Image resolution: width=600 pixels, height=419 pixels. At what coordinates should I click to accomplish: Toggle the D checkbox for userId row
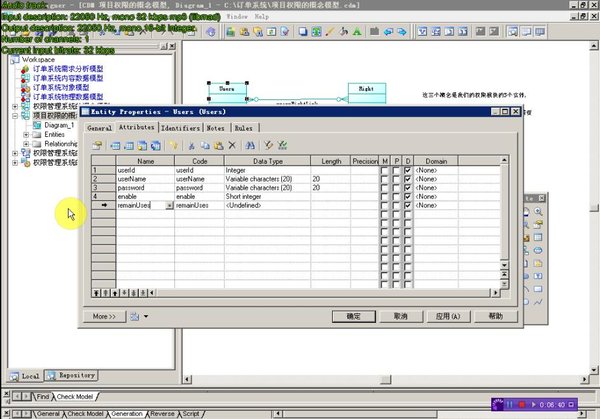408,170
